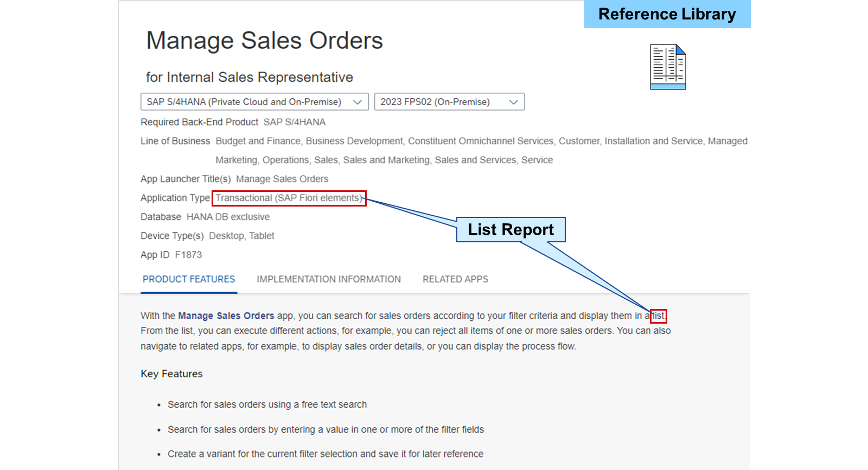This screenshot has width=868, height=470.
Task: Click the 'HANA DB exclusive' database value
Action: click(228, 217)
